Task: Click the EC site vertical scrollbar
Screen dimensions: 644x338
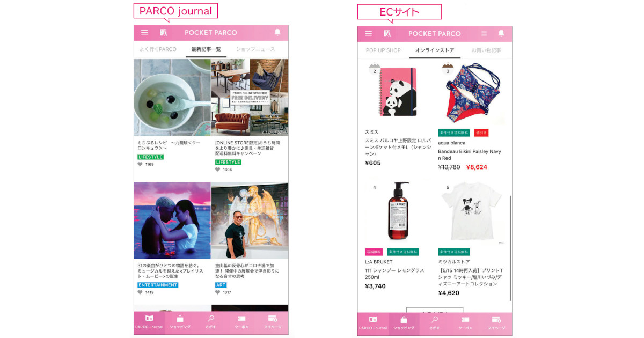Action: pyautogui.click(x=510, y=248)
